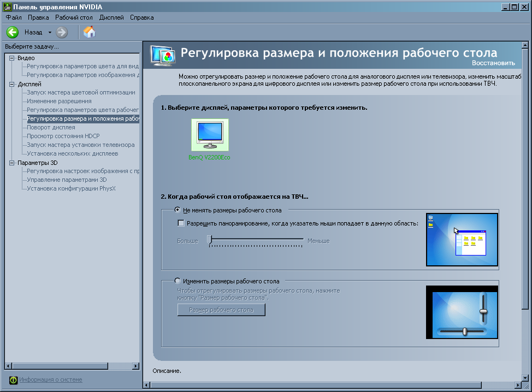Click the system information icon

click(x=13, y=380)
